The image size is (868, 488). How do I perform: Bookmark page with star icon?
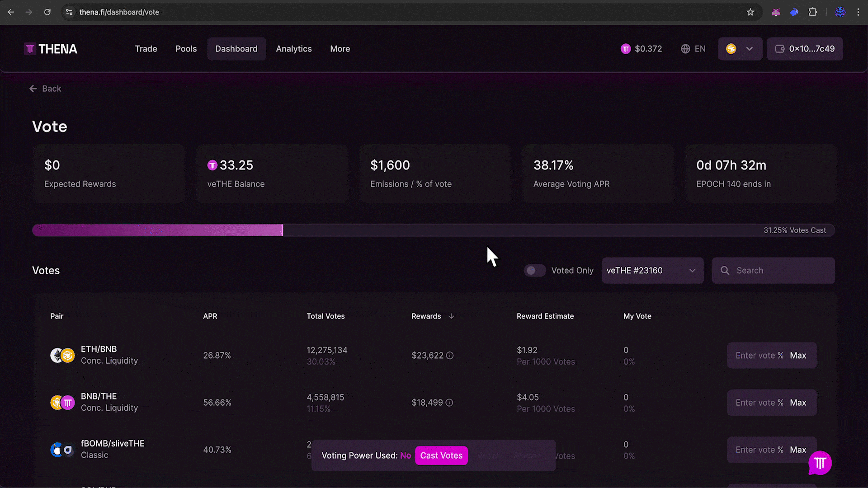pos(750,12)
